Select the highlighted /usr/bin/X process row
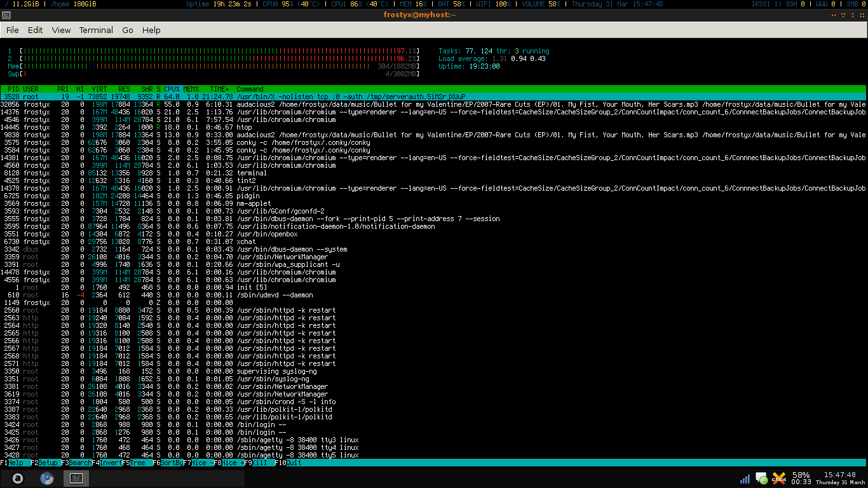Image resolution: width=868 pixels, height=488 pixels. coord(434,97)
